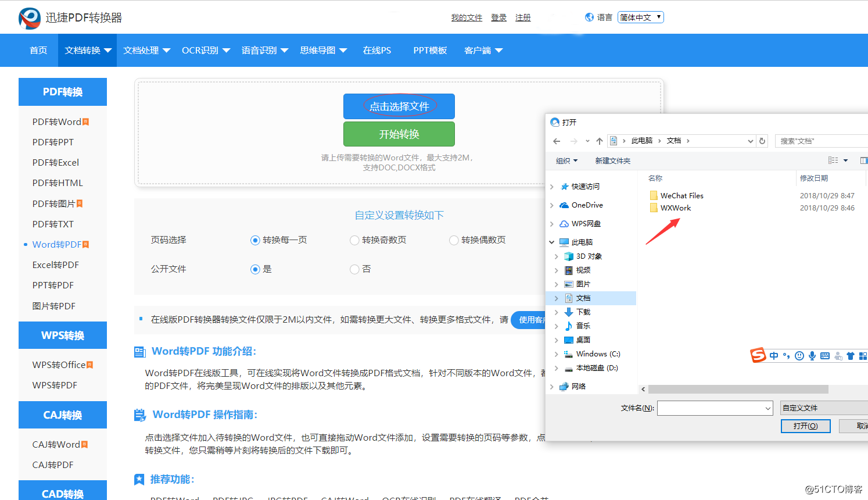The width and height of the screenshot is (868, 500).
Task: Toggle the preview pane icon
Action: 863,160
